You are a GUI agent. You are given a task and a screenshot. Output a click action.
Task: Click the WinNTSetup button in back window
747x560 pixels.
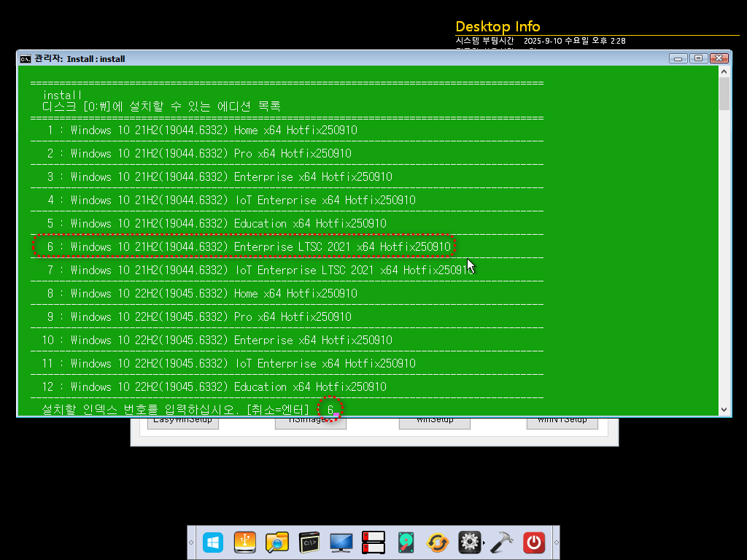click(x=562, y=423)
